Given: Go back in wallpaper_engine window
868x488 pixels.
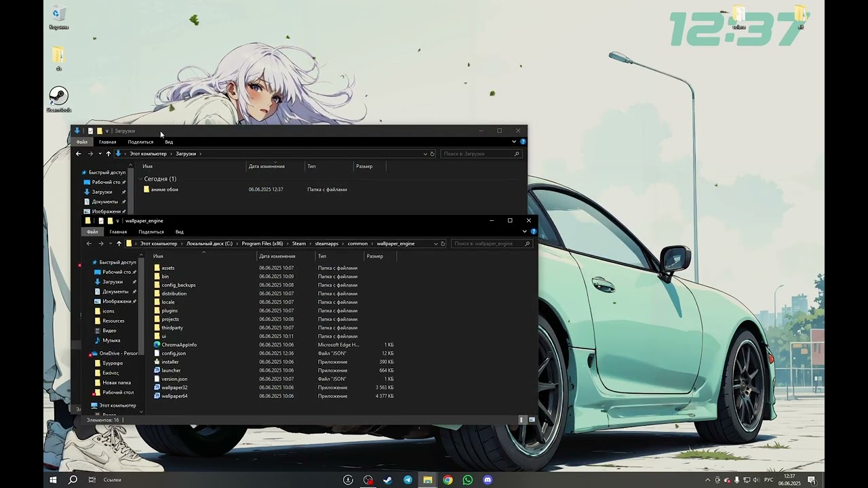Looking at the screenshot, I should coord(89,243).
